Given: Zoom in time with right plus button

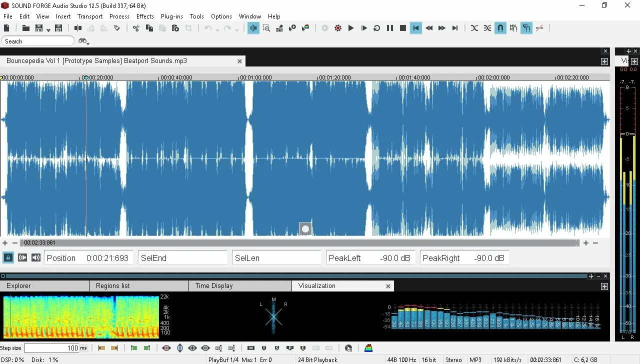Looking at the screenshot, I should point(586,243).
